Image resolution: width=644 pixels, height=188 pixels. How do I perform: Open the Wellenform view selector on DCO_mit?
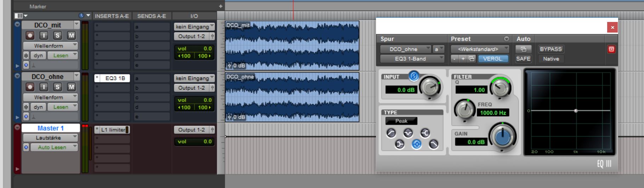pyautogui.click(x=50, y=46)
